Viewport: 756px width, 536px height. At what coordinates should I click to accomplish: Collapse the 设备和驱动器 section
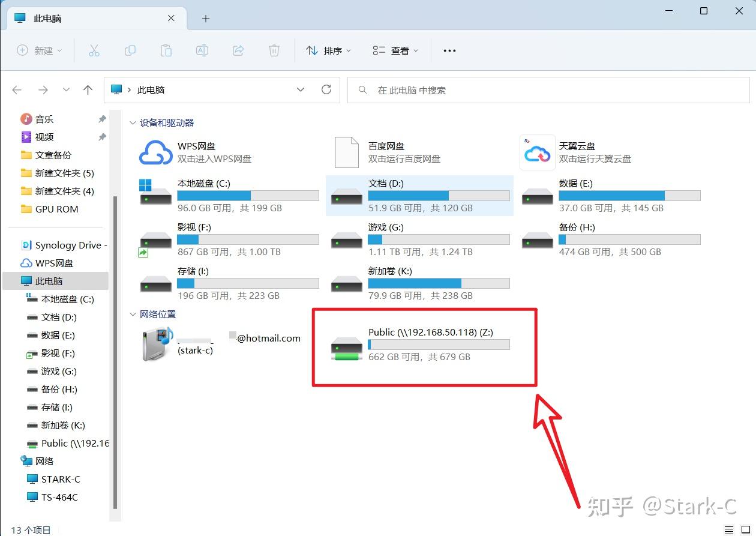(x=133, y=122)
